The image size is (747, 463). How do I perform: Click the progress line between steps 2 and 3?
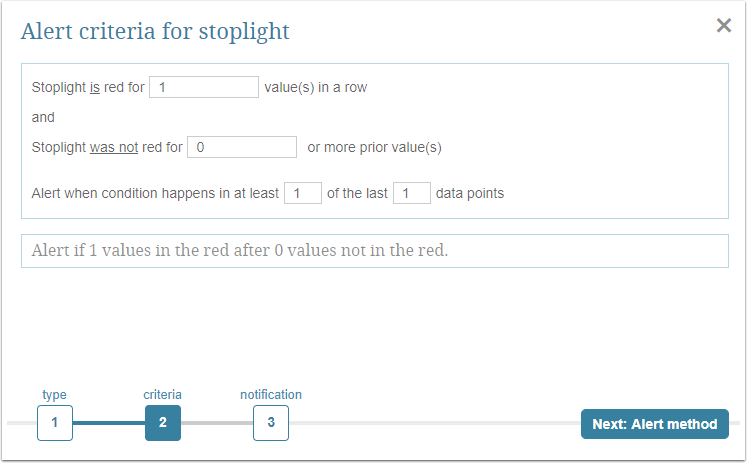[x=217, y=423]
